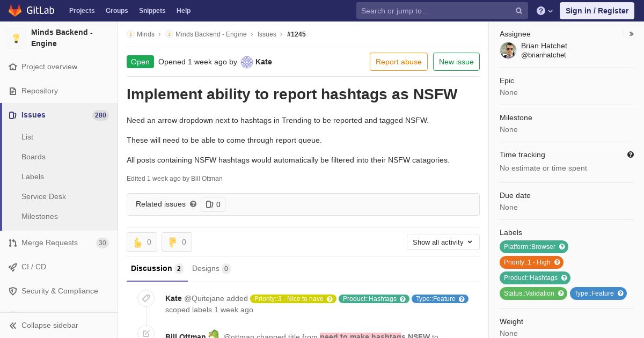This screenshot has height=338, width=644.
Task: Switch to the Designs tab
Action: pyautogui.click(x=211, y=269)
